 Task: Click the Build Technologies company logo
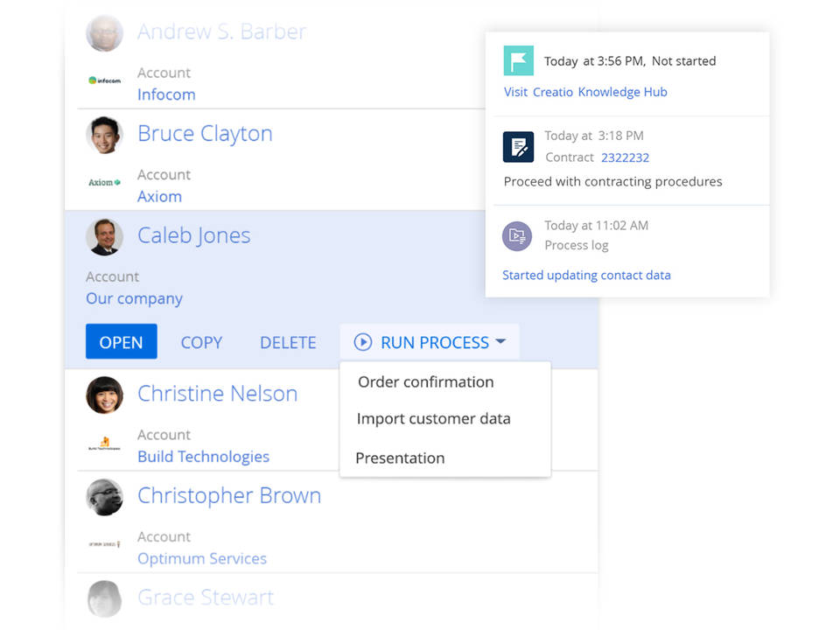[x=104, y=443]
